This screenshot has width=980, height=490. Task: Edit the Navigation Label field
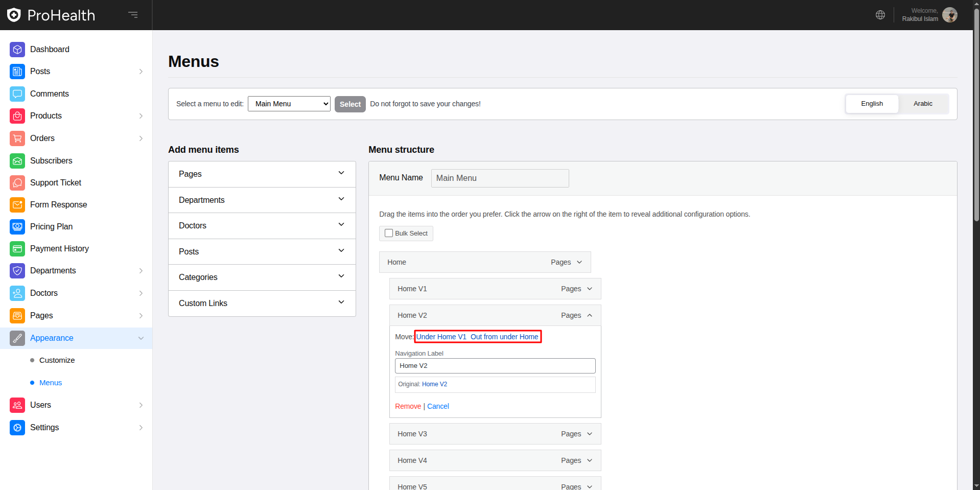[495, 366]
